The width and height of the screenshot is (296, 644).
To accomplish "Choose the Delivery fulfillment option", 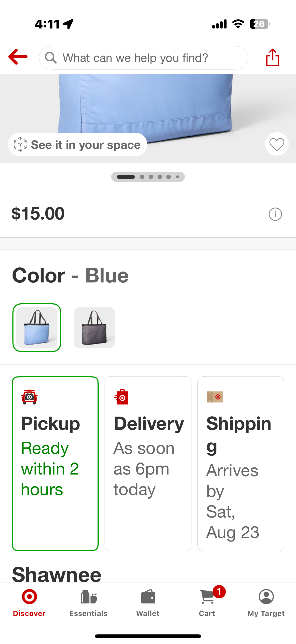I will coord(148,463).
